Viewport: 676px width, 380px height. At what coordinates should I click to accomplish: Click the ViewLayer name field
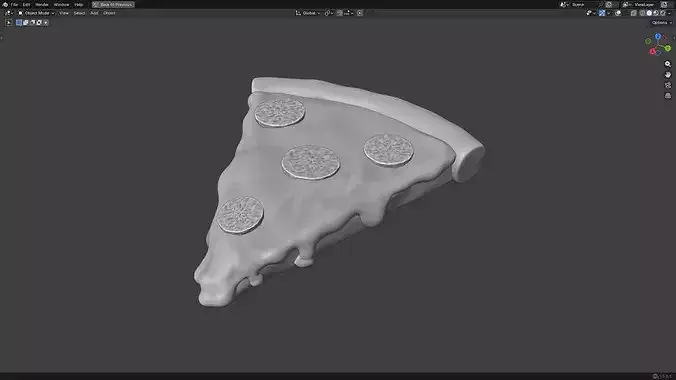click(645, 4)
